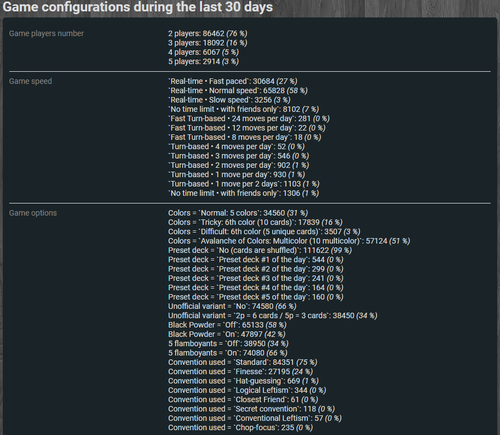The image size is (500, 435).
Task: Click 'Unofficial variant = 2p = 6 cards' line
Action: coord(273,315)
